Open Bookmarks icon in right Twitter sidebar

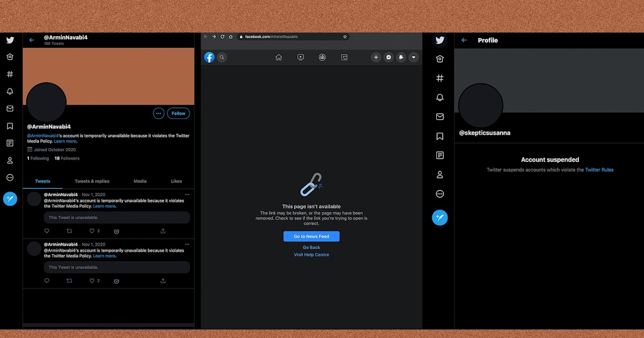tap(440, 136)
